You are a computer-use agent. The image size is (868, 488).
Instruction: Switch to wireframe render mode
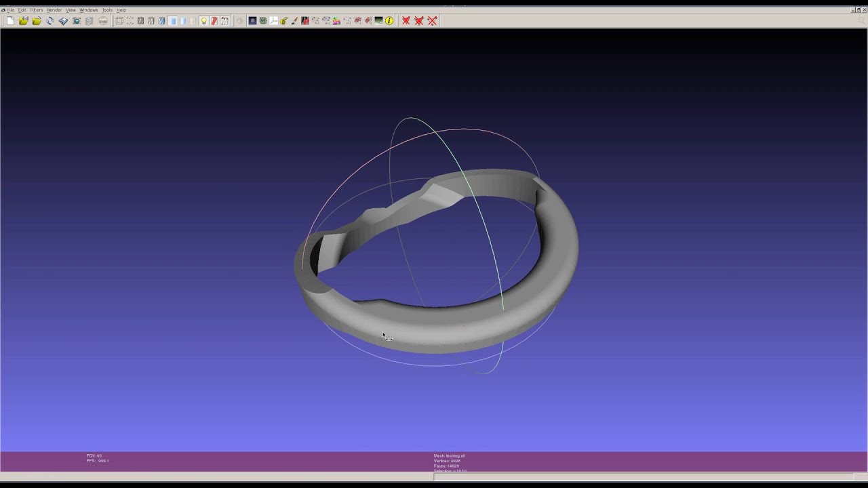140,21
